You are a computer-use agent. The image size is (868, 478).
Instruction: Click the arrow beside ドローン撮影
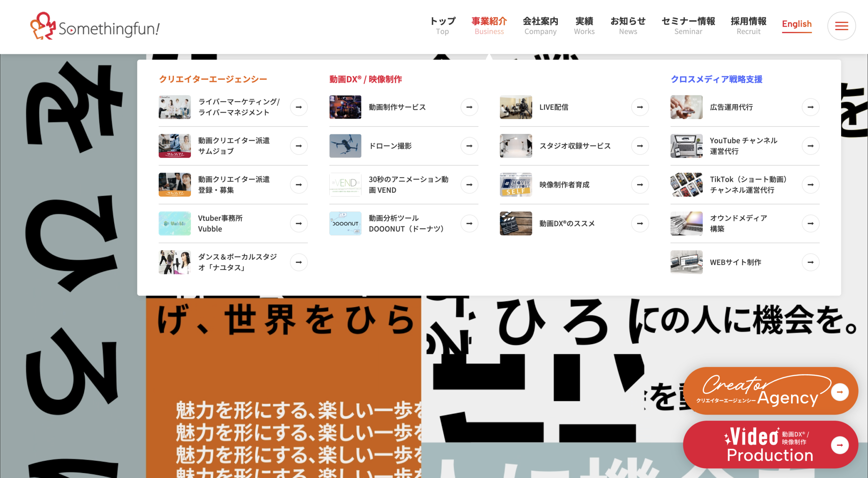(469, 146)
